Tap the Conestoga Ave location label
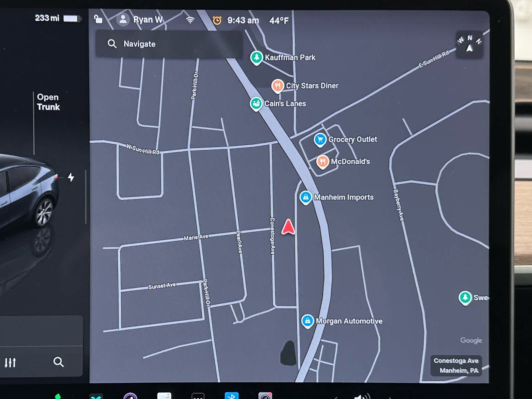 click(456, 365)
